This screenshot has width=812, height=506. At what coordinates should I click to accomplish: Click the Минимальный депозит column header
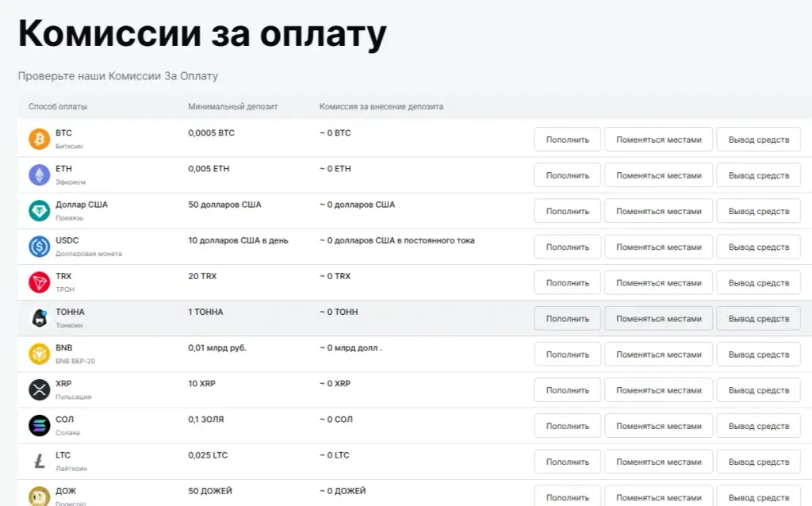coord(233,107)
